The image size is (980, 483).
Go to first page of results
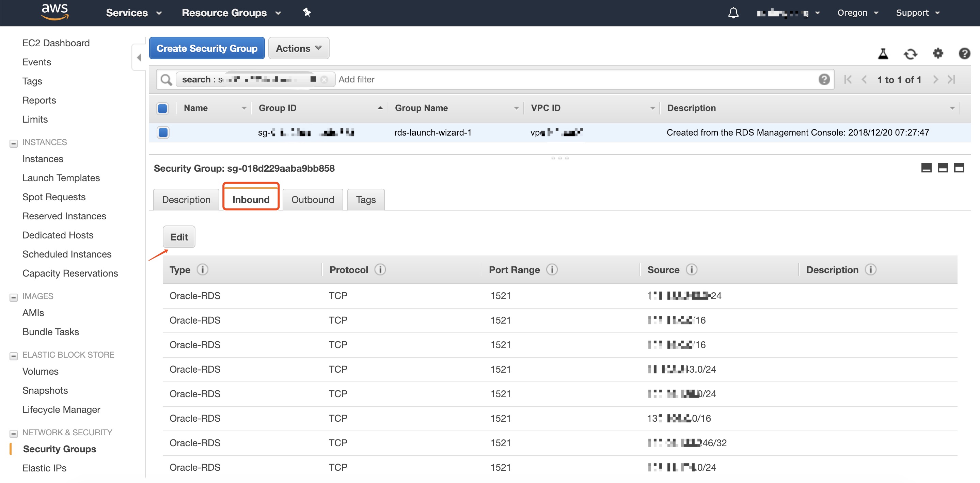(847, 80)
